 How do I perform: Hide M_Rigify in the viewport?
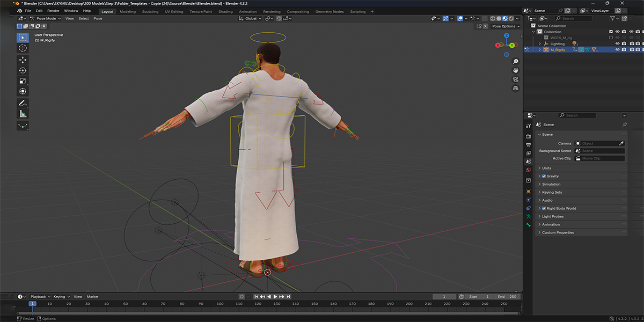[617, 49]
